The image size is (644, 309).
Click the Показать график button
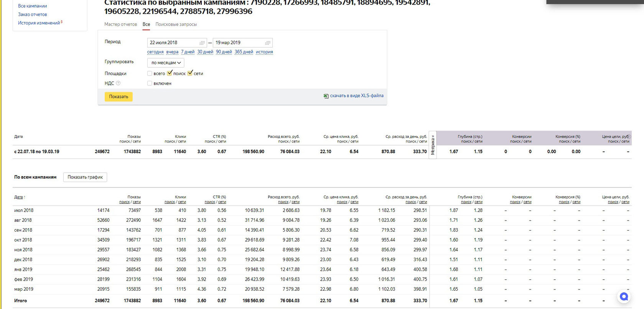pos(85,177)
